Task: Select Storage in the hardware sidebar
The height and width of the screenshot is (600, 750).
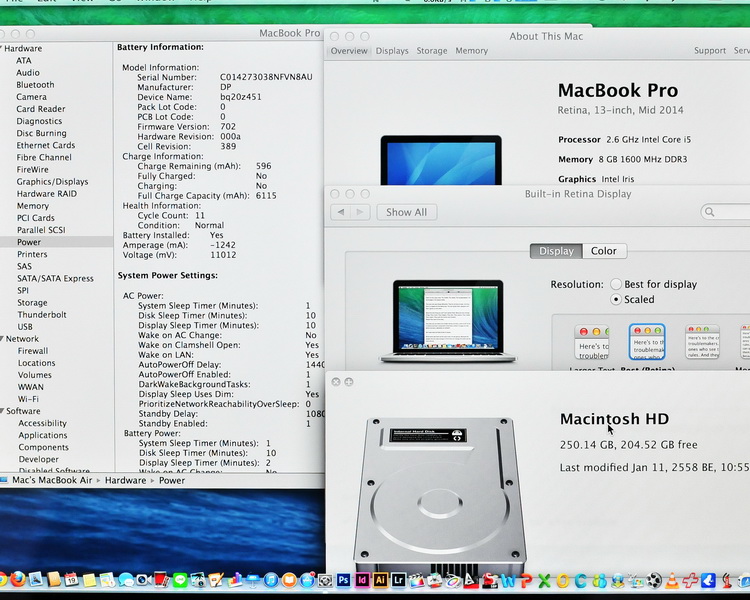Action: [33, 303]
